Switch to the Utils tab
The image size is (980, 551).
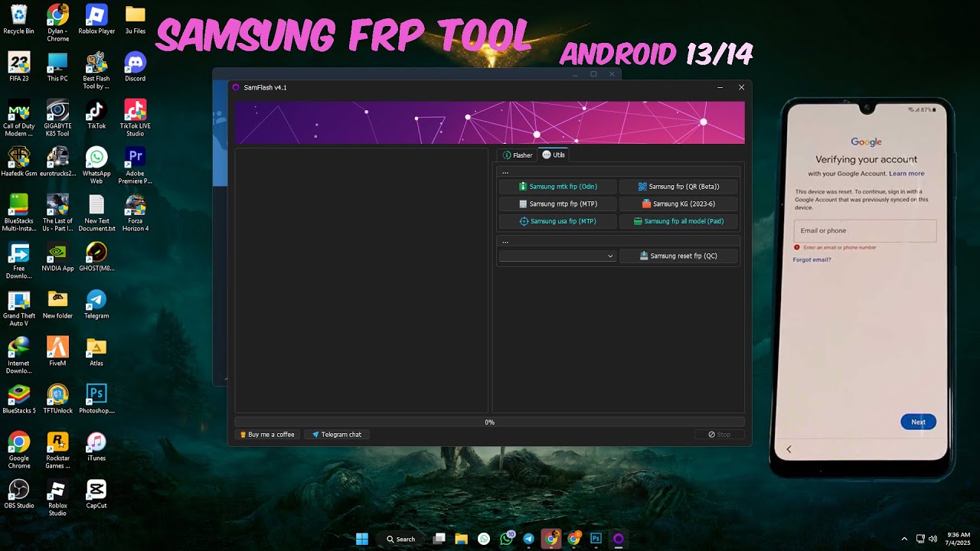click(554, 155)
